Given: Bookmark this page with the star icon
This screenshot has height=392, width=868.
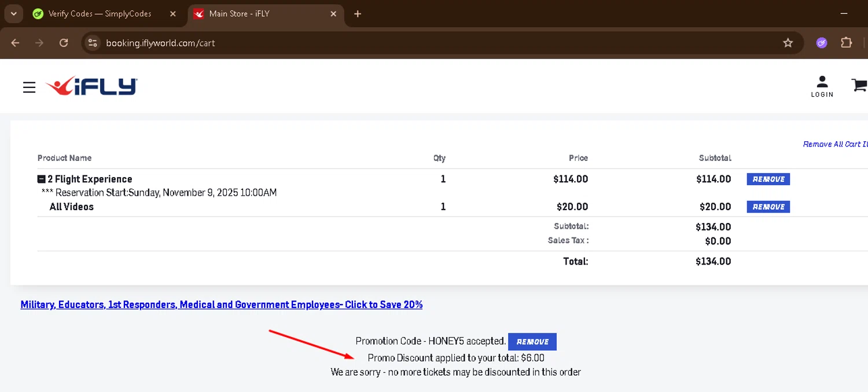Looking at the screenshot, I should tap(788, 43).
